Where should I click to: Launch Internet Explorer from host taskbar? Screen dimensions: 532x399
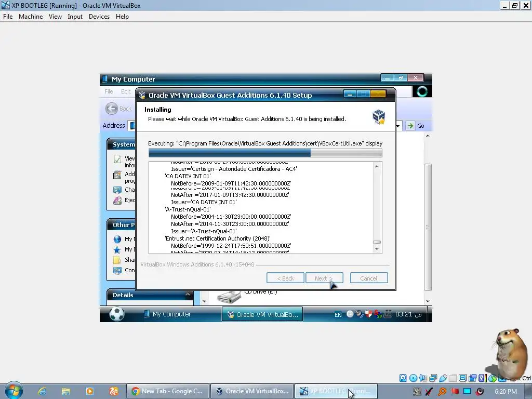point(42,391)
